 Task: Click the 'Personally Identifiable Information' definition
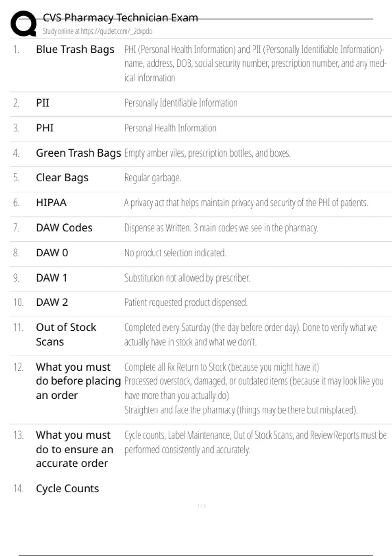pos(181,103)
